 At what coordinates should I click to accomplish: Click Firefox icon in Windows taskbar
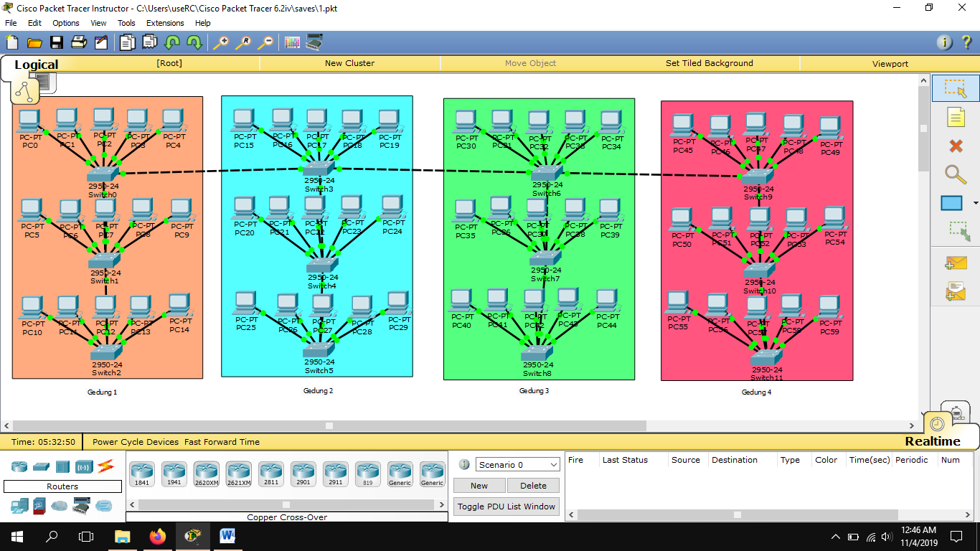click(x=157, y=536)
